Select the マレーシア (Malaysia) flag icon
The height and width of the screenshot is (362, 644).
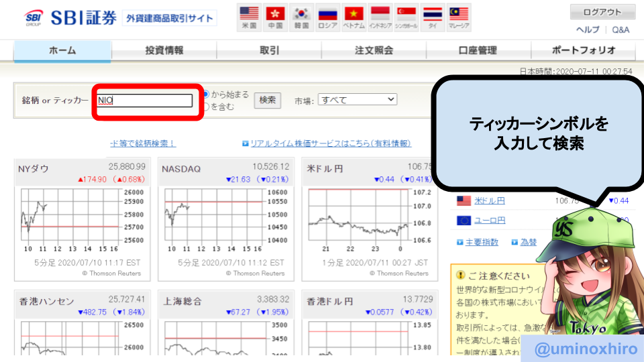click(459, 17)
